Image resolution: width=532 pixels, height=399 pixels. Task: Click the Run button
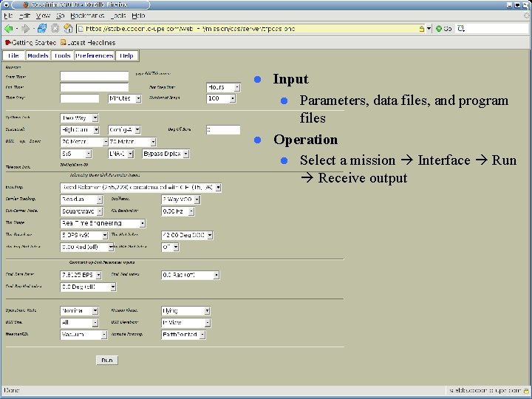107,360
